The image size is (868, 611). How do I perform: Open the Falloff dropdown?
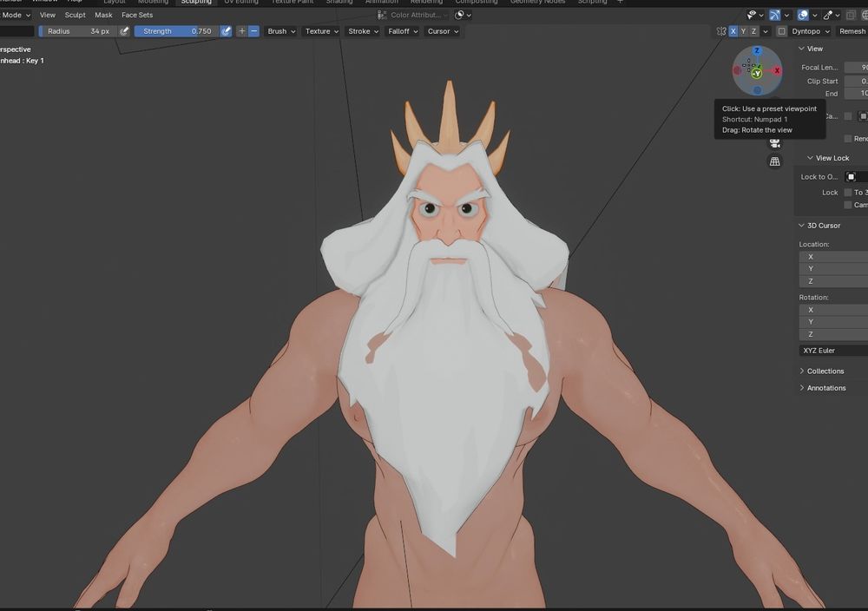pos(403,31)
